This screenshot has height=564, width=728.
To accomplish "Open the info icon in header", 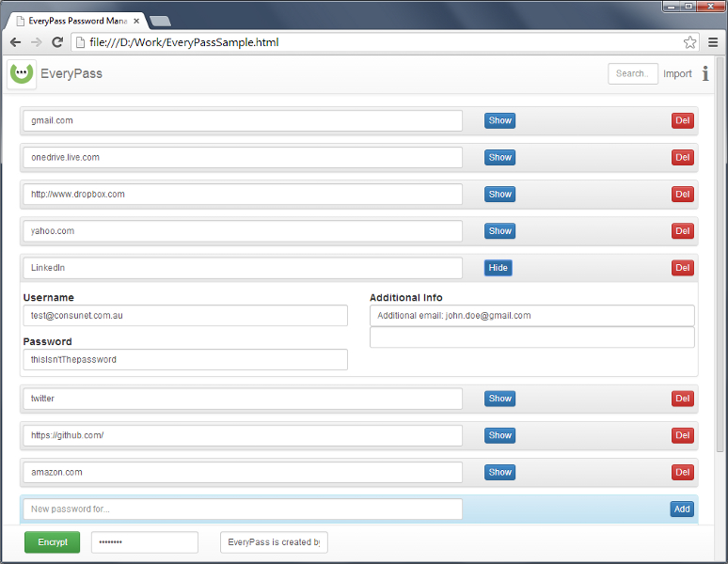I will point(705,73).
